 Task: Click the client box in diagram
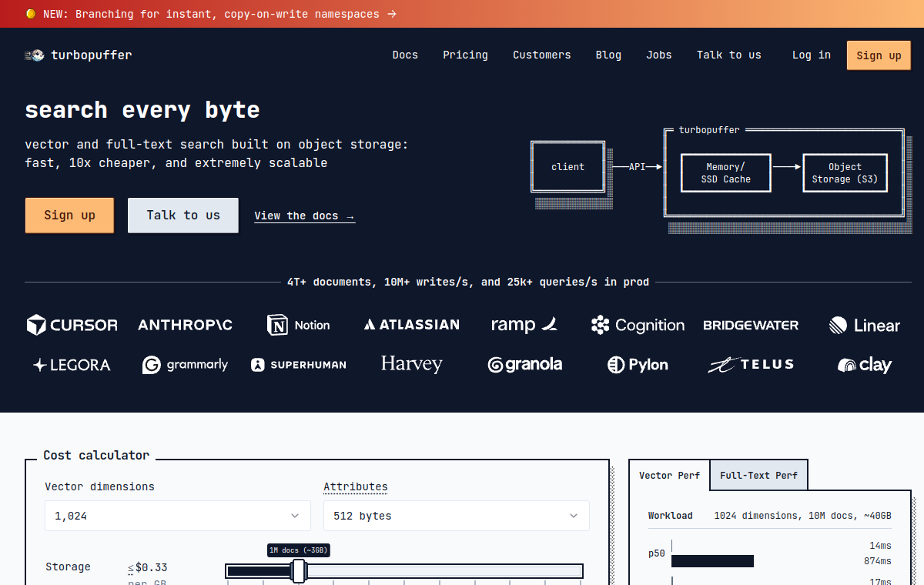[568, 167]
